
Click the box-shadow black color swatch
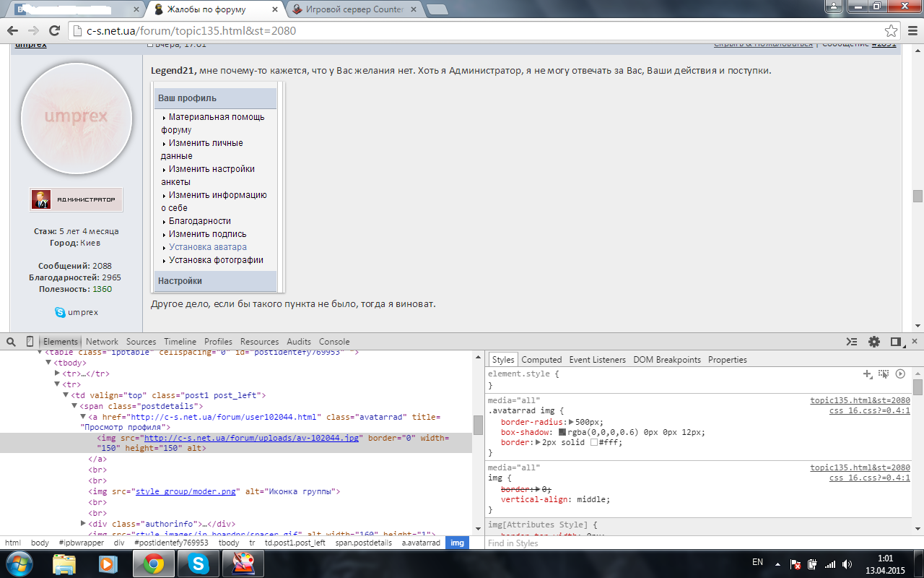pyautogui.click(x=562, y=432)
